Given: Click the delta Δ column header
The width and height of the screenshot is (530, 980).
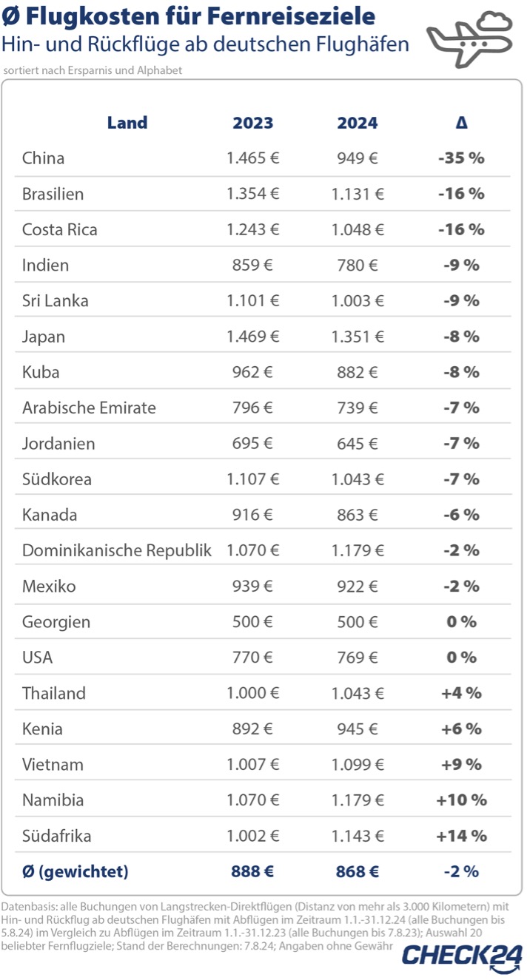Looking at the screenshot, I should click(461, 123).
